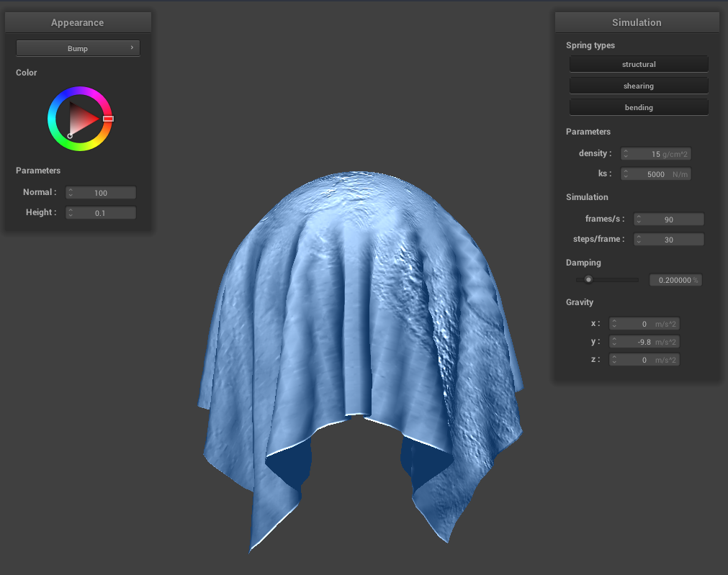Image resolution: width=728 pixels, height=575 pixels.
Task: Toggle the shearing spring type
Action: click(639, 86)
